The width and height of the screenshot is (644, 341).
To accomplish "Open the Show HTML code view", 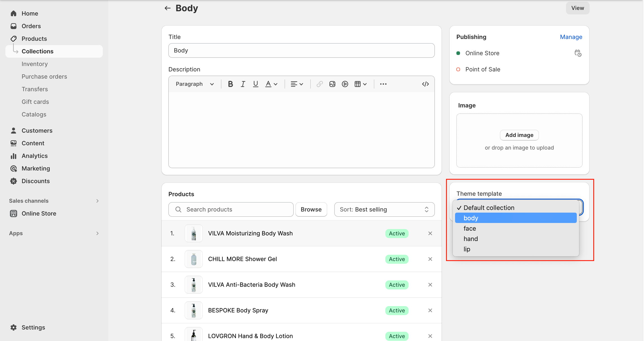I will 425,84.
